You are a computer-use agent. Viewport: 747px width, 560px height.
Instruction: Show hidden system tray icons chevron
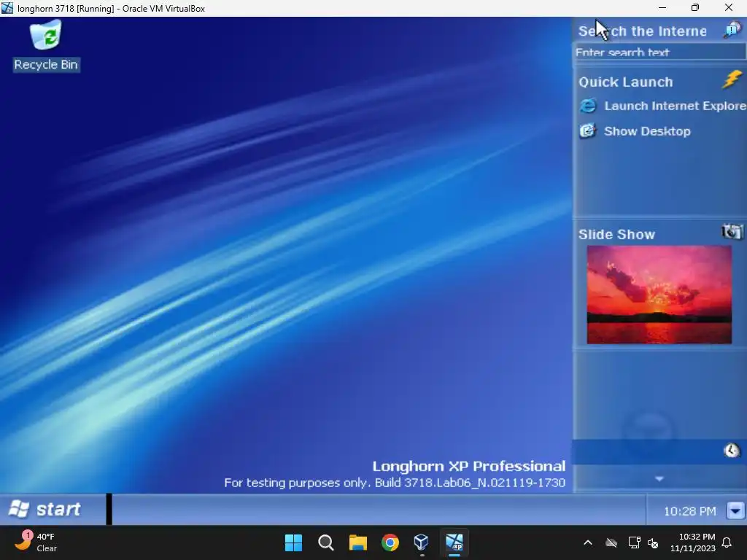coord(588,542)
